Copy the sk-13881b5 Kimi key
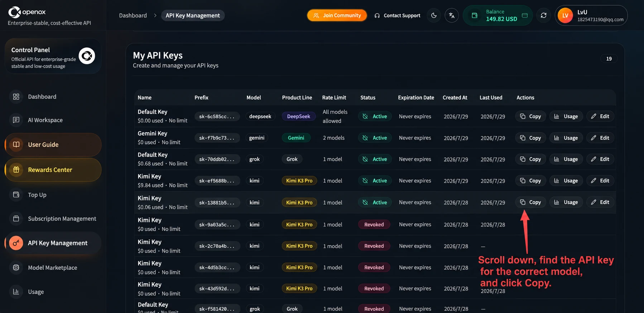The width and height of the screenshot is (644, 313). pos(530,202)
